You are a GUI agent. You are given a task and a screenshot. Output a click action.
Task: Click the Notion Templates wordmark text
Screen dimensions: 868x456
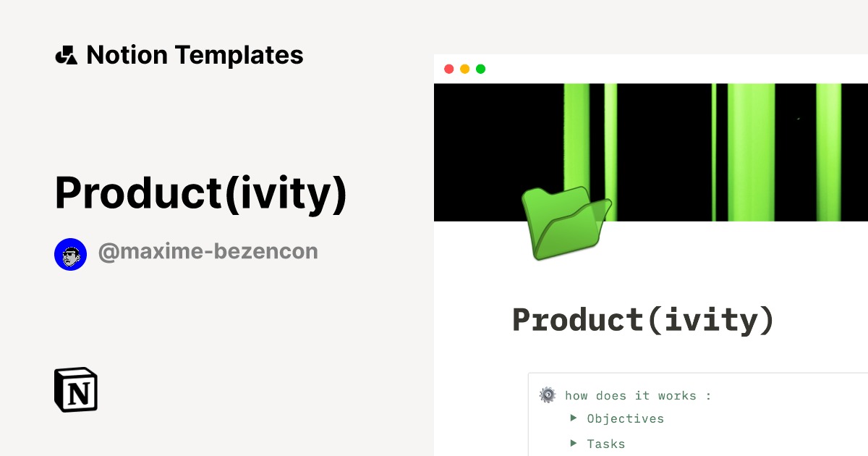[195, 54]
